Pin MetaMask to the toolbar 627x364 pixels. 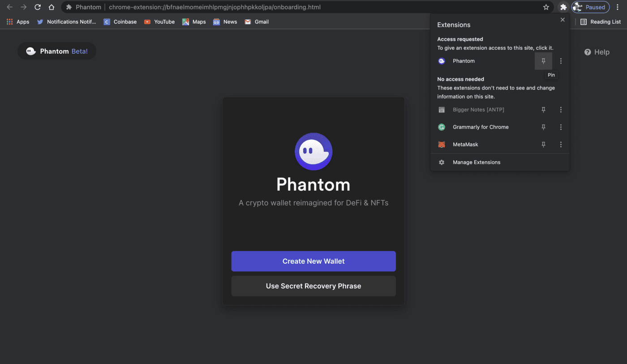[543, 144]
